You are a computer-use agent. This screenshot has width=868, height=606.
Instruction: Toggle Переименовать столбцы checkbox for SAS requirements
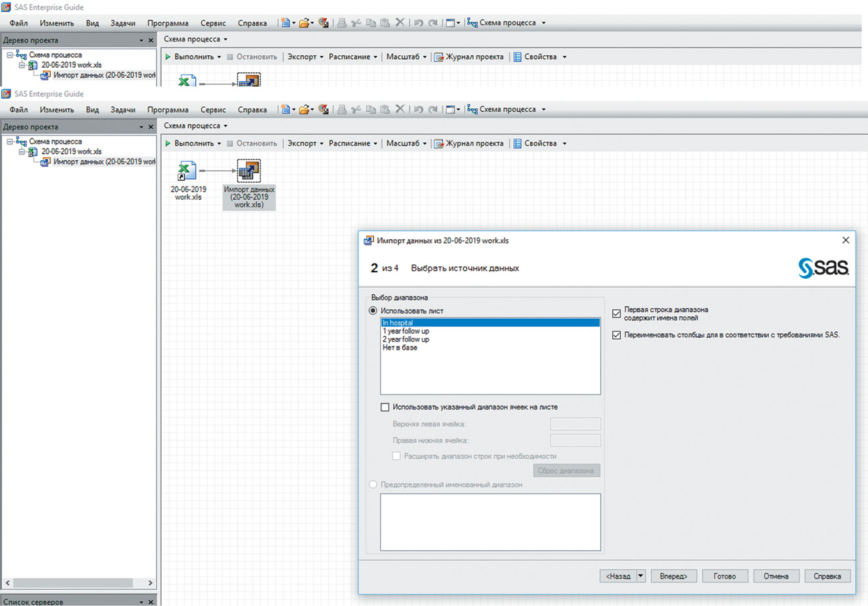pyautogui.click(x=616, y=335)
